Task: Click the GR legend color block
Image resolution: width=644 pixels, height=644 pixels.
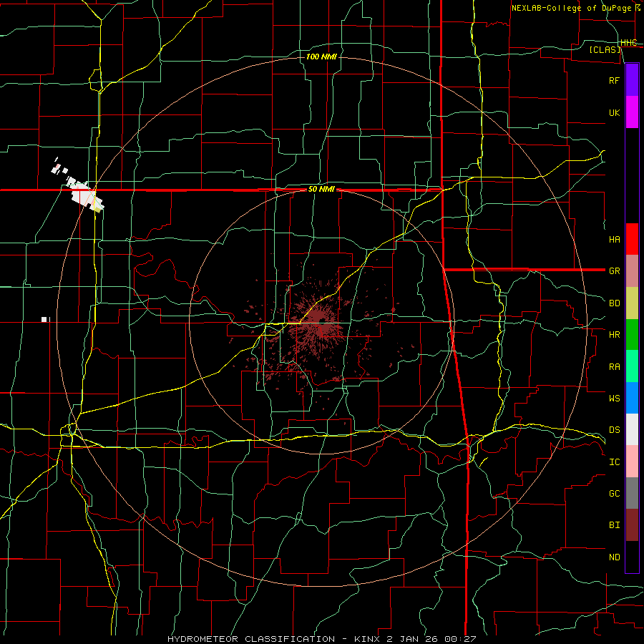Action: click(632, 271)
